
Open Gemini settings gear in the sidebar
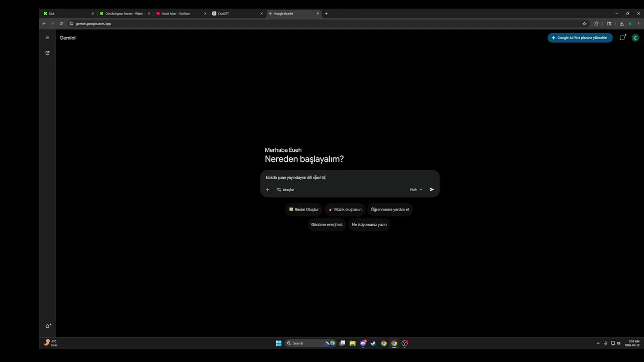pyautogui.click(x=48, y=326)
